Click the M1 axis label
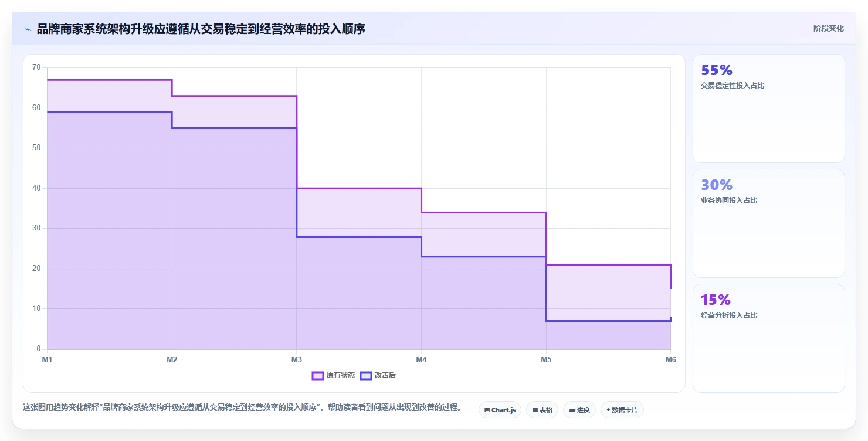This screenshot has height=441, width=868. click(x=47, y=359)
